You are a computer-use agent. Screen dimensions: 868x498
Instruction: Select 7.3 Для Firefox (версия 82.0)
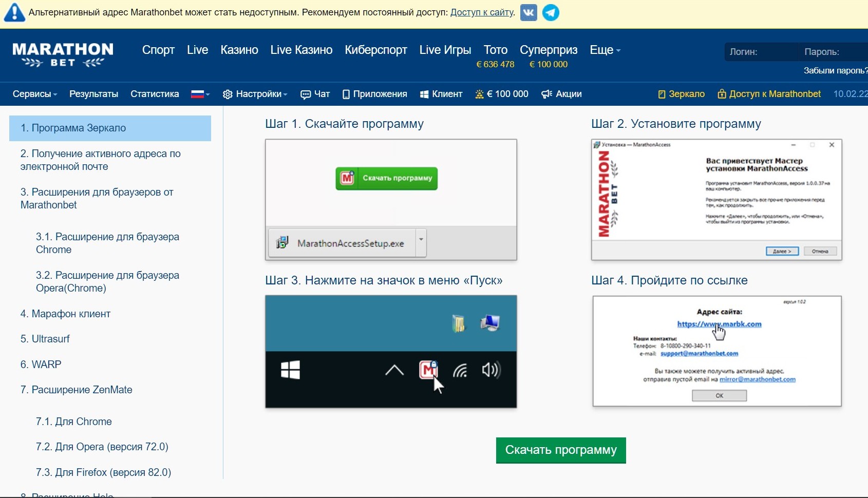[104, 472]
